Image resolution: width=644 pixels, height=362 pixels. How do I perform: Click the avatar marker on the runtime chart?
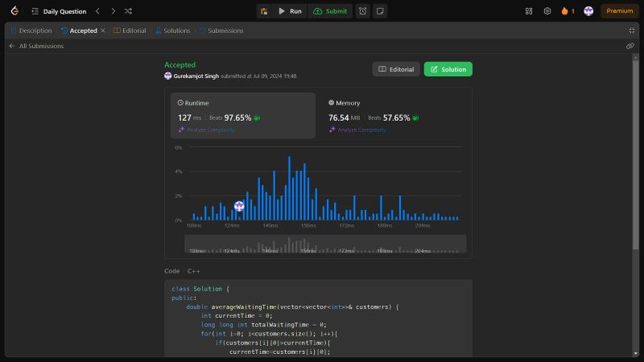(239, 206)
